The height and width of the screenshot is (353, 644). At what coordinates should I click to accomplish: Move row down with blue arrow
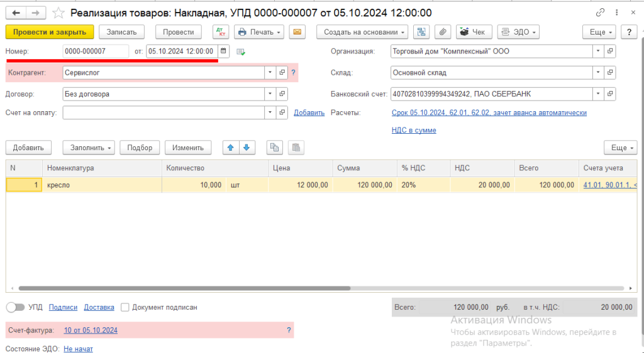point(246,148)
